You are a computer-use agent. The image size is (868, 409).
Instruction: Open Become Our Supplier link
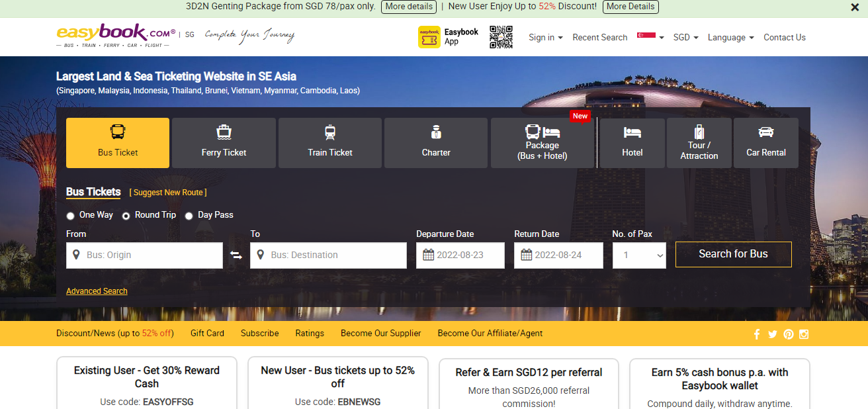coord(381,334)
